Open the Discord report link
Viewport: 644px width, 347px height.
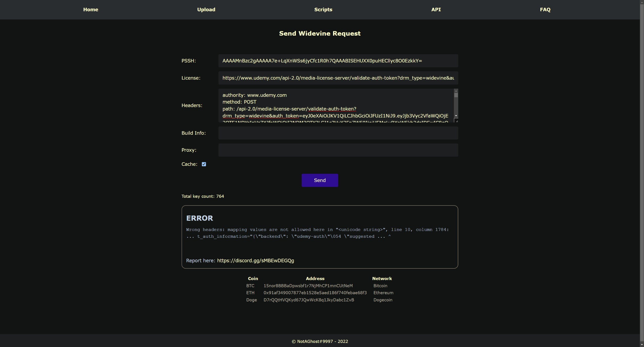(x=255, y=261)
